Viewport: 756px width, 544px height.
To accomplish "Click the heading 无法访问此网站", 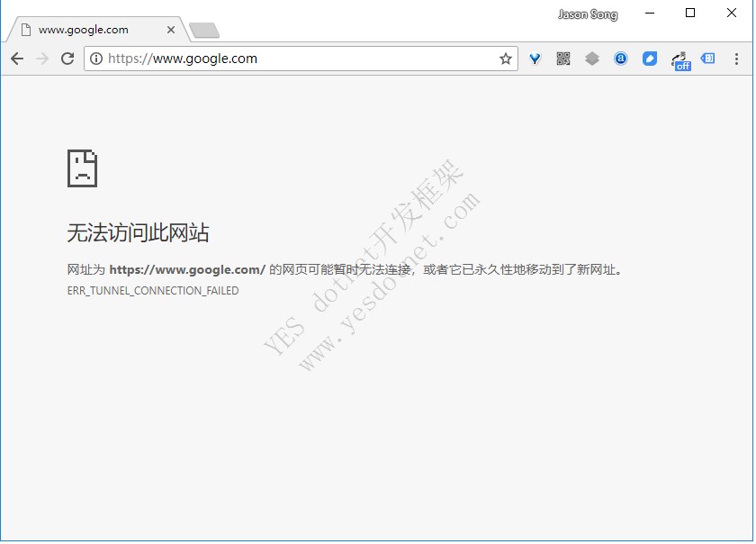I will point(138,232).
